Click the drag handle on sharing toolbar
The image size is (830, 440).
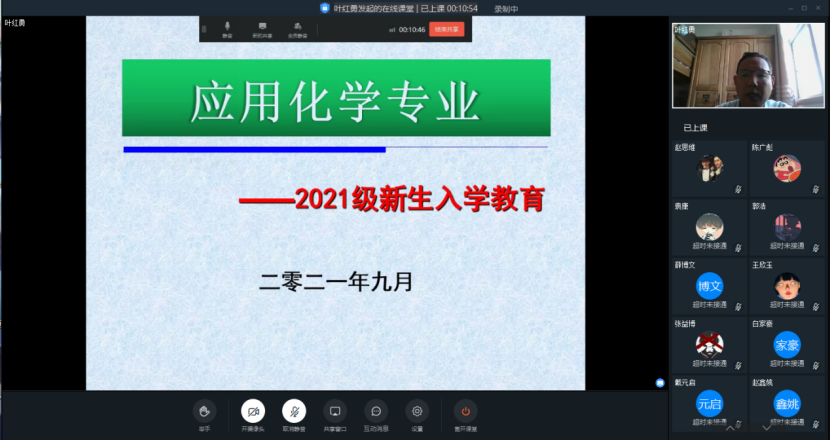204,29
